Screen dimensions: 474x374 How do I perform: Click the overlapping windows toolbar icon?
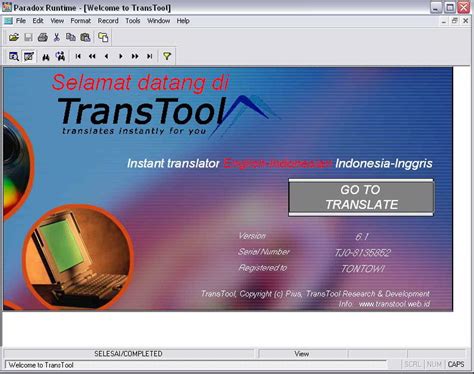pyautogui.click(x=103, y=37)
